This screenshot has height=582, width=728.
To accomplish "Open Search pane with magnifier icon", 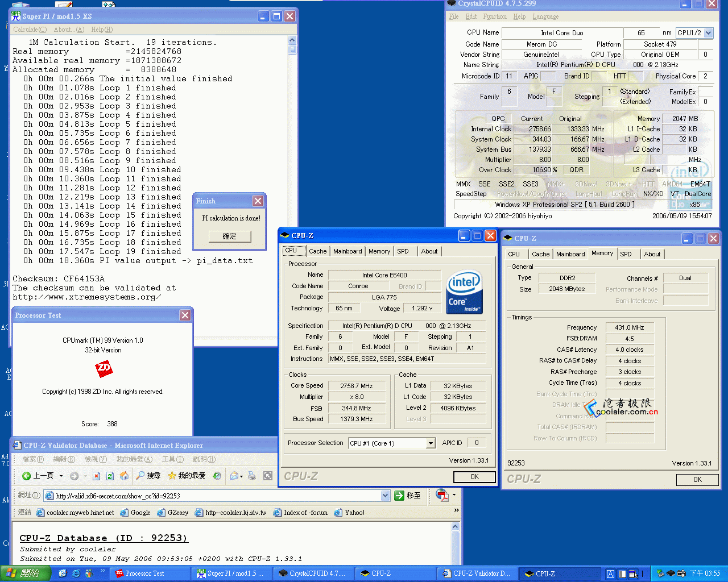I will (x=148, y=476).
